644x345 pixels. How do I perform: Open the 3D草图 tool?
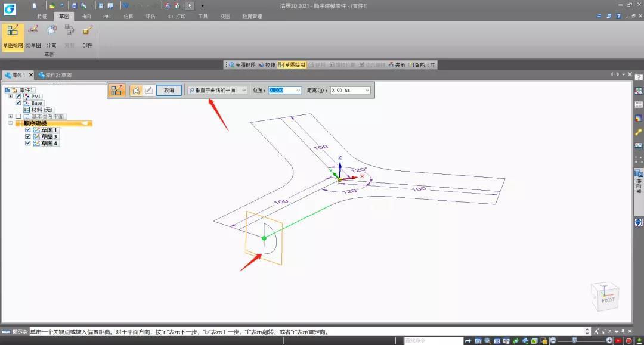(x=33, y=36)
